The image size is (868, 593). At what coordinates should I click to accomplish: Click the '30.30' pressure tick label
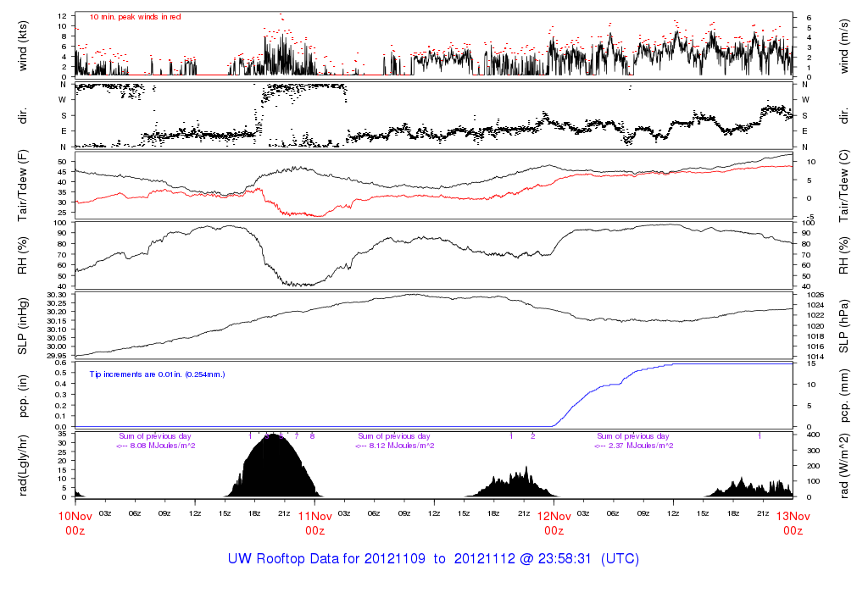pyautogui.click(x=57, y=295)
